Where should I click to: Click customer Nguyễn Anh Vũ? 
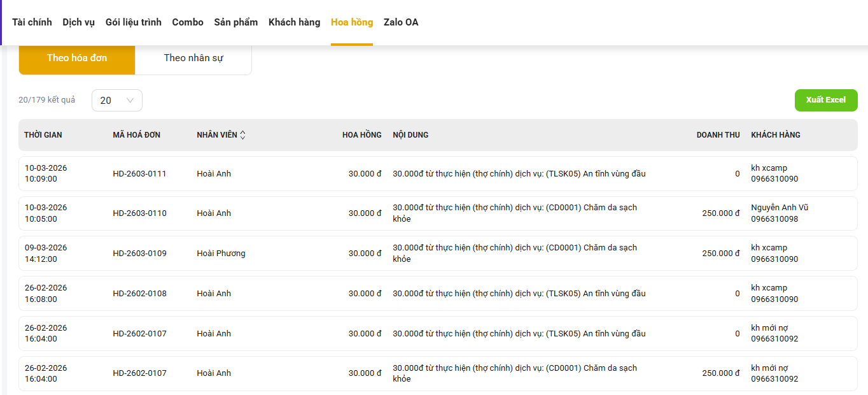point(780,208)
